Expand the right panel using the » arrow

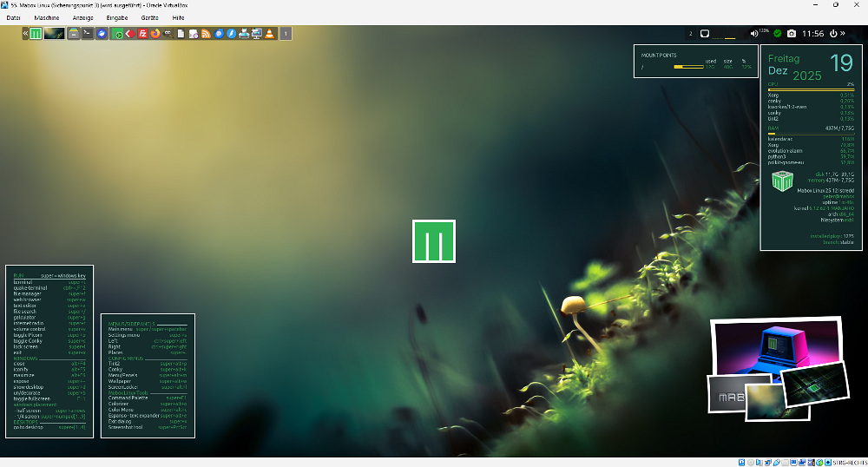tap(843, 34)
